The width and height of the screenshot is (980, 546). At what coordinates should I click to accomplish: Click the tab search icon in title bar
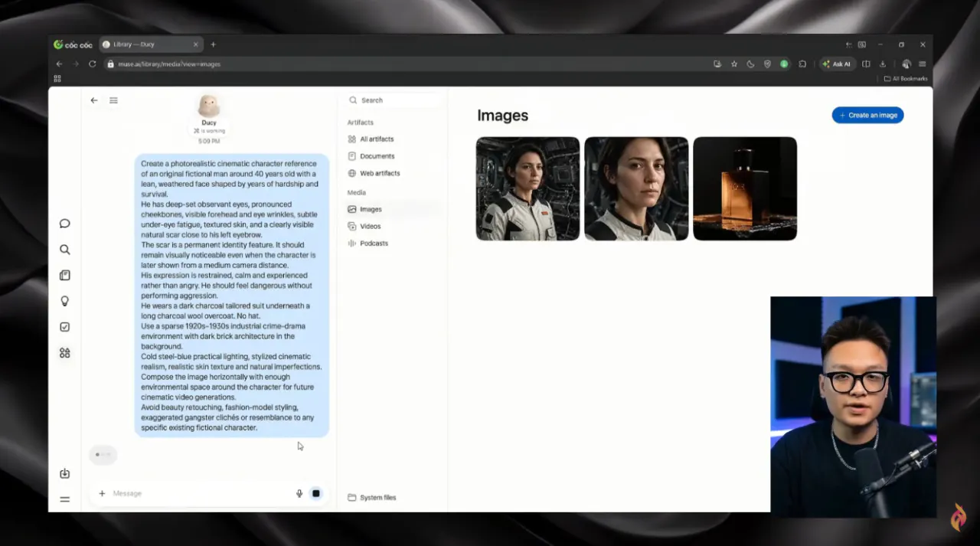tap(862, 44)
